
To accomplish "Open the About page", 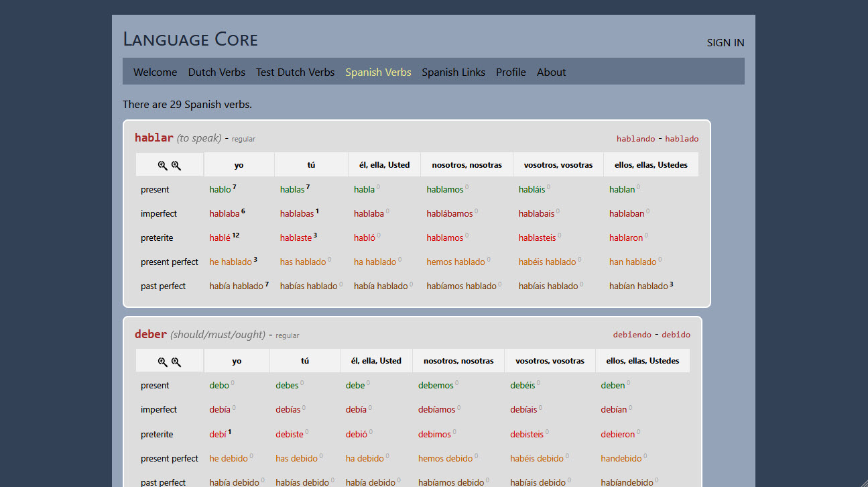I will [x=551, y=72].
